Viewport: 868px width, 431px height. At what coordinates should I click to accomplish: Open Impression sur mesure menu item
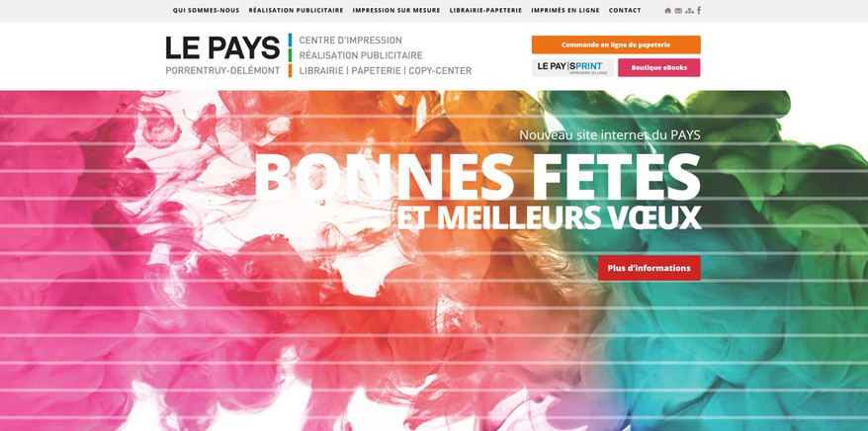tap(396, 11)
